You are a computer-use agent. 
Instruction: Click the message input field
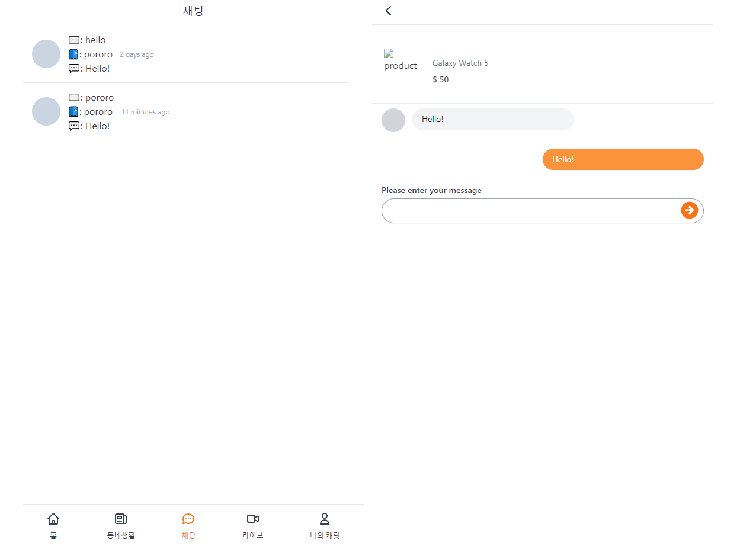point(543,211)
